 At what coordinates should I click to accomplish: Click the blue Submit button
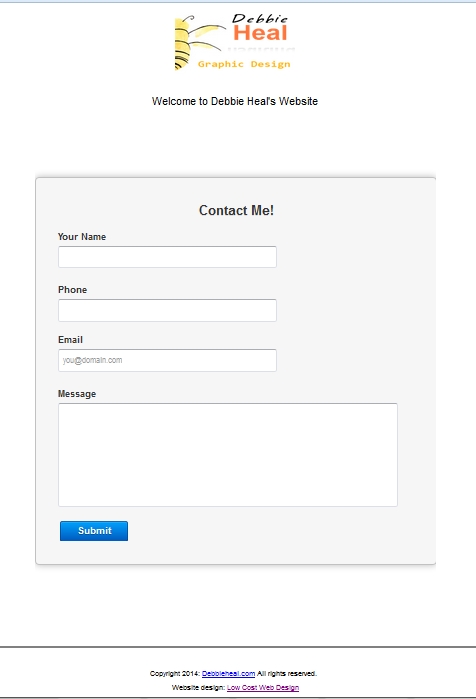[x=94, y=531]
